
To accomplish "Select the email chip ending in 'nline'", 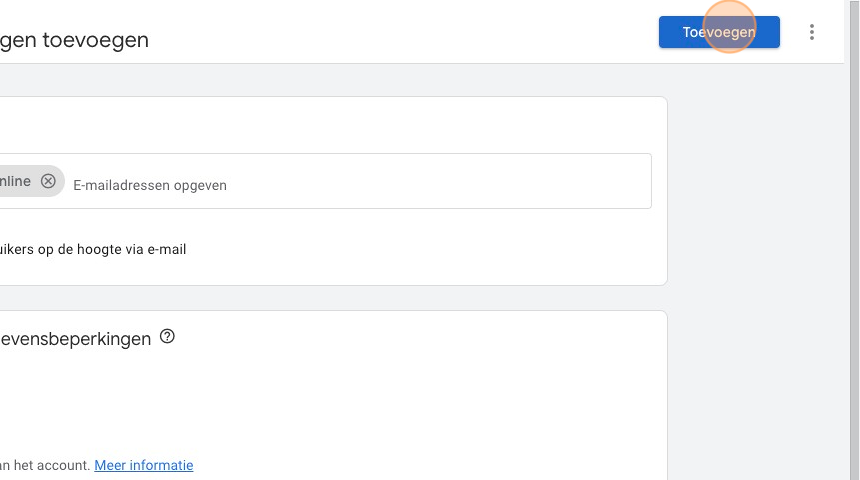I will (x=14, y=181).
